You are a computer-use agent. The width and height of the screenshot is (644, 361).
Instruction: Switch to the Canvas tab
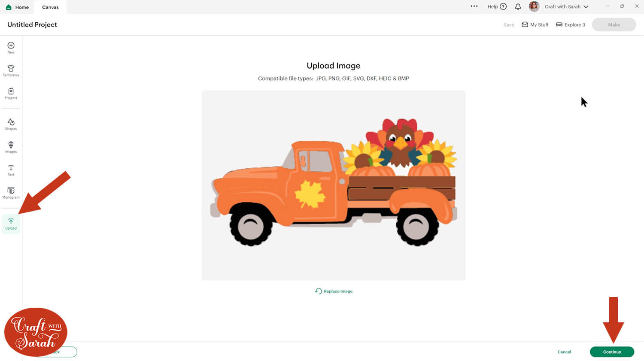coord(50,7)
